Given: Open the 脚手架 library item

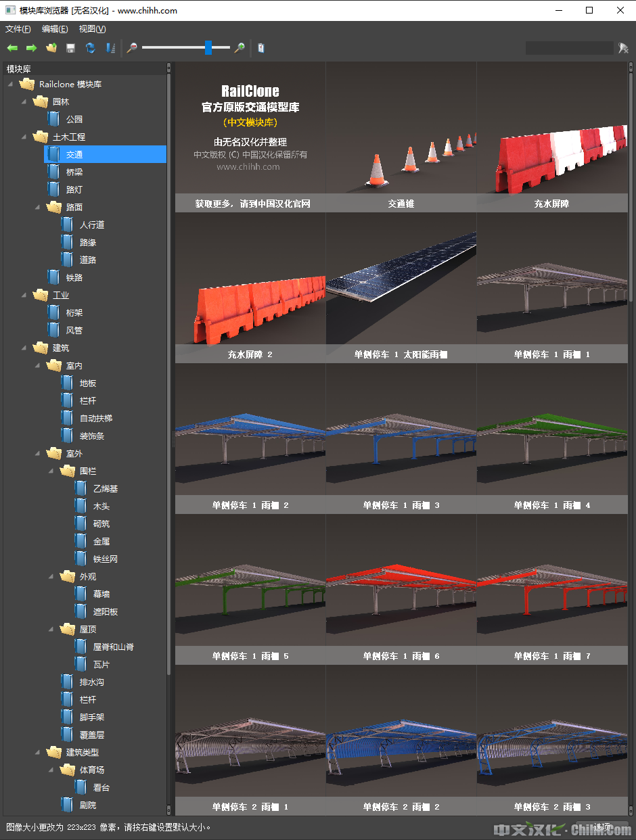Looking at the screenshot, I should point(91,717).
